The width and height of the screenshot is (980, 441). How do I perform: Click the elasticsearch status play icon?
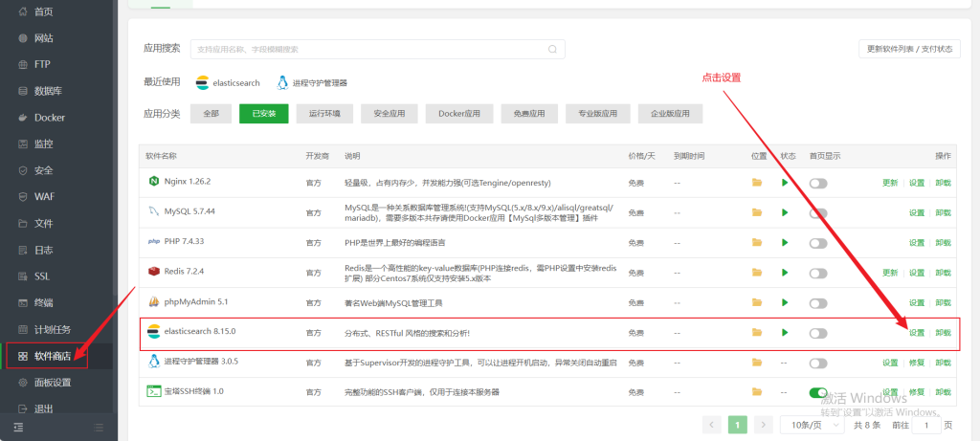(785, 332)
